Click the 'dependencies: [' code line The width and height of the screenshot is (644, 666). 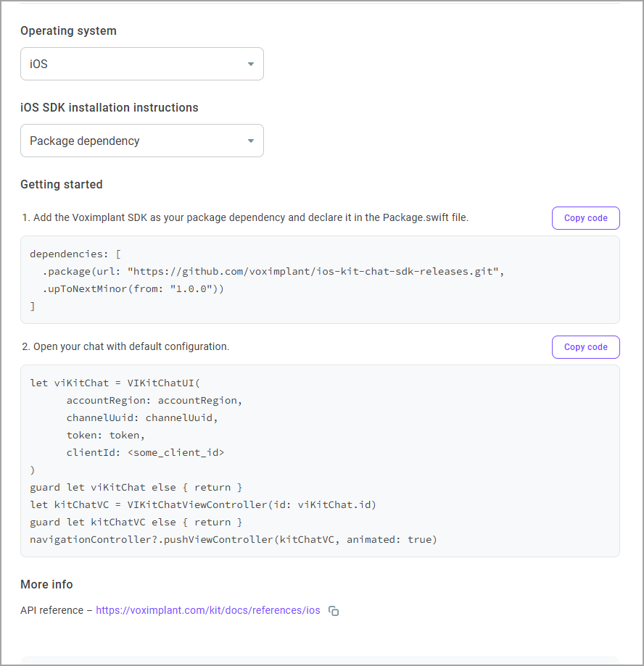point(75,254)
